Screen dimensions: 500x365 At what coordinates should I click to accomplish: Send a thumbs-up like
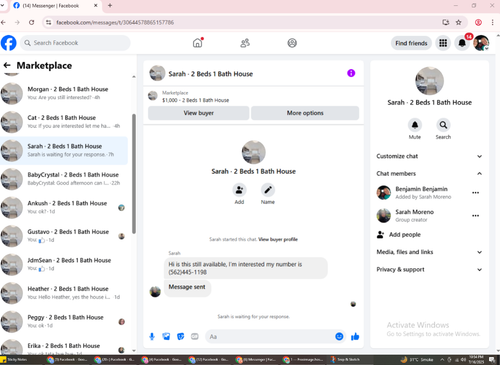(355, 337)
